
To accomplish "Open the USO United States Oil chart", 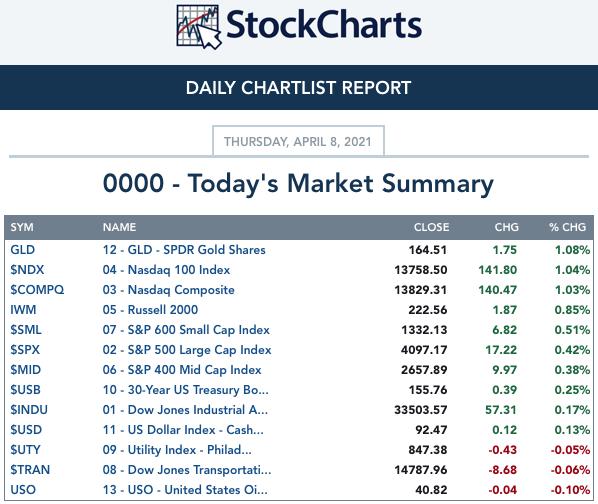I will (185, 490).
